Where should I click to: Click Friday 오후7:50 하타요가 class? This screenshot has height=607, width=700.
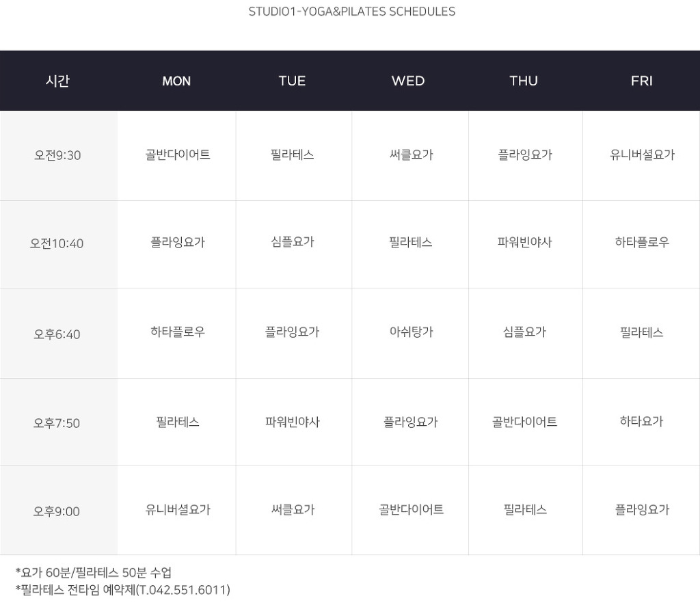(641, 421)
